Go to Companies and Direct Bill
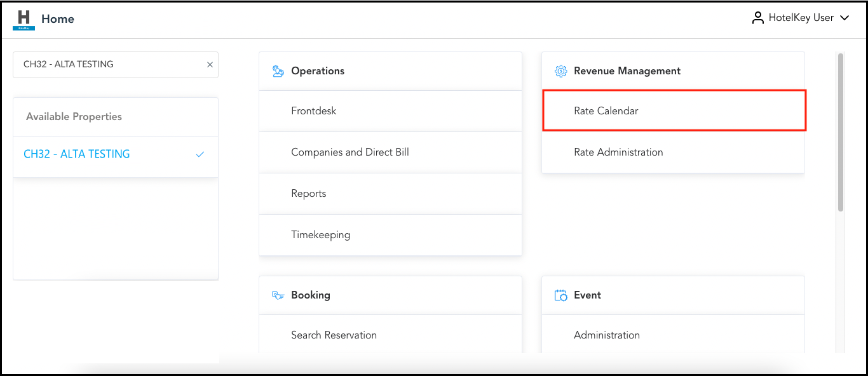This screenshot has width=868, height=376. tap(350, 152)
